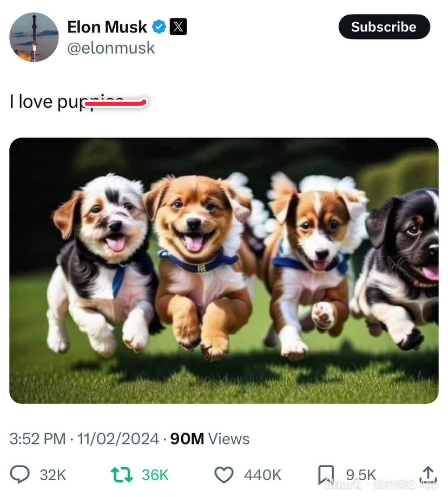This screenshot has height=497, width=448.
Task: Click the black X affiliate badge
Action: pyautogui.click(x=179, y=27)
